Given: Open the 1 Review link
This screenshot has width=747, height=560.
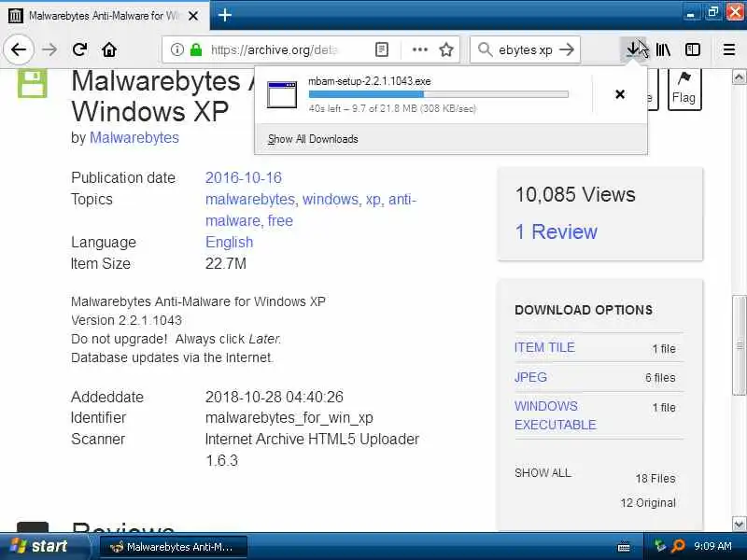Looking at the screenshot, I should pos(556,231).
